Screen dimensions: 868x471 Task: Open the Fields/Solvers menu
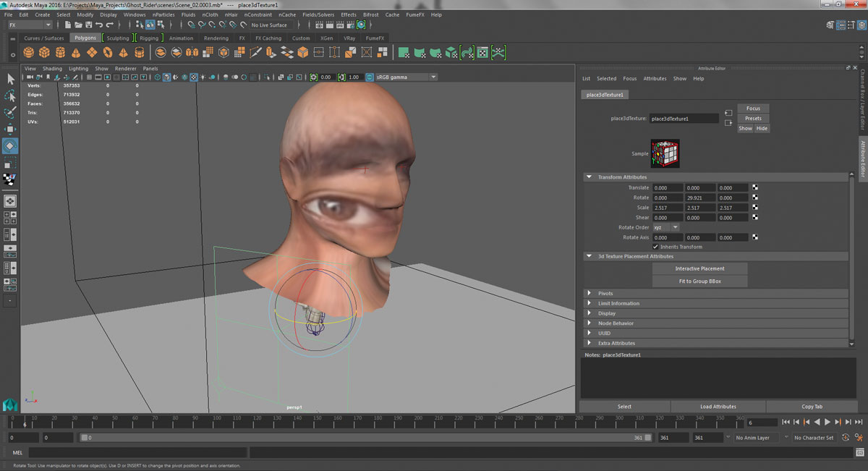[x=318, y=14]
